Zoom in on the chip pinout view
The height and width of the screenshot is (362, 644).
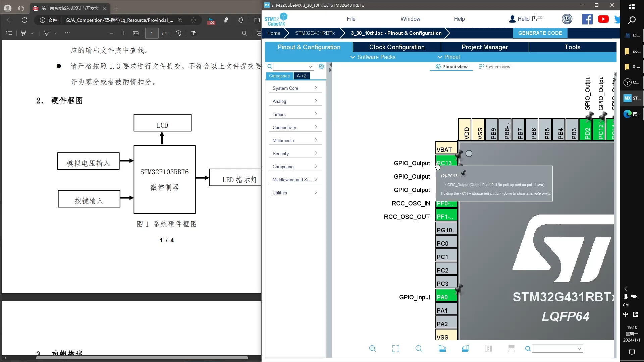pyautogui.click(x=372, y=349)
